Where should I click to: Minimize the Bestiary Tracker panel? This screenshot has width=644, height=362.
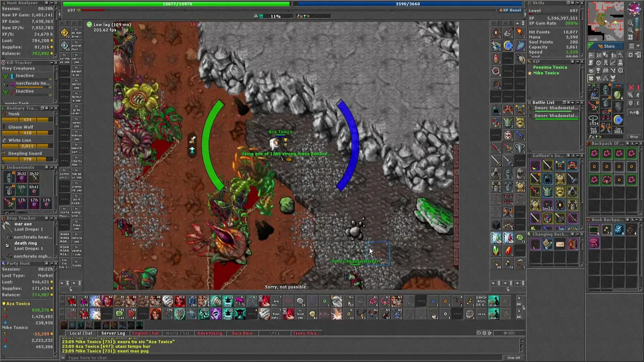51,108
